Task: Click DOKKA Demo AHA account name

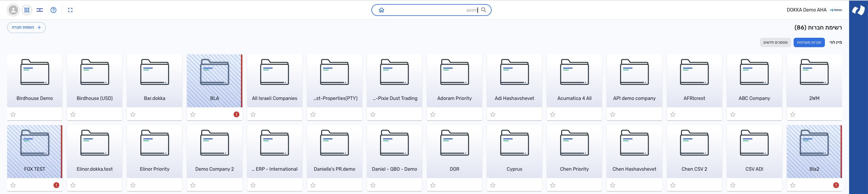Action: [x=806, y=10]
